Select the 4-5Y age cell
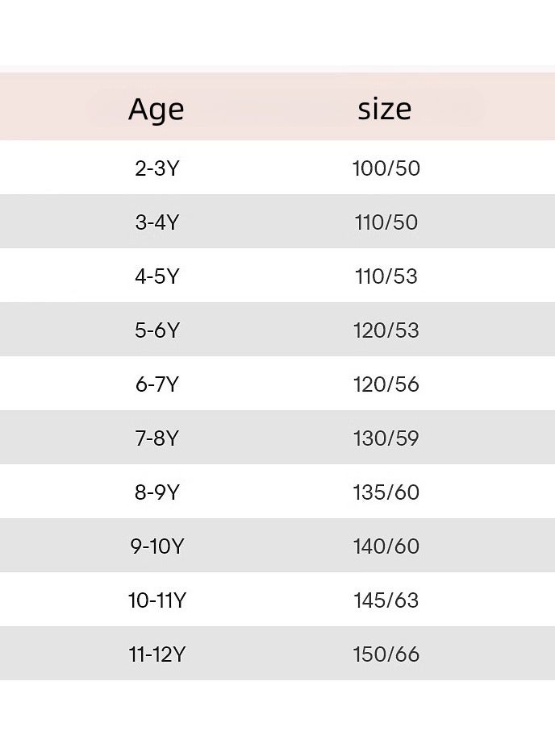Image resolution: width=555 pixels, height=756 pixels. (156, 276)
